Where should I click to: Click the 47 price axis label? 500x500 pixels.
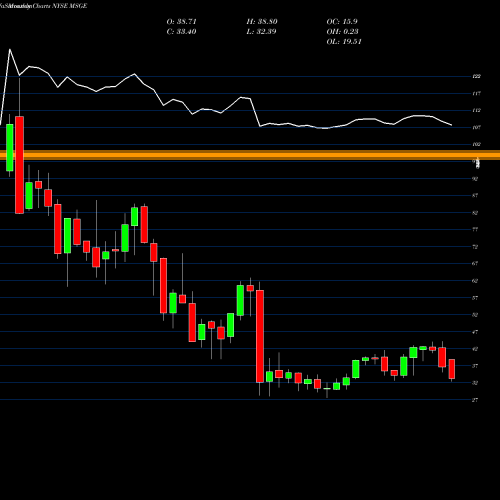pyautogui.click(x=475, y=332)
